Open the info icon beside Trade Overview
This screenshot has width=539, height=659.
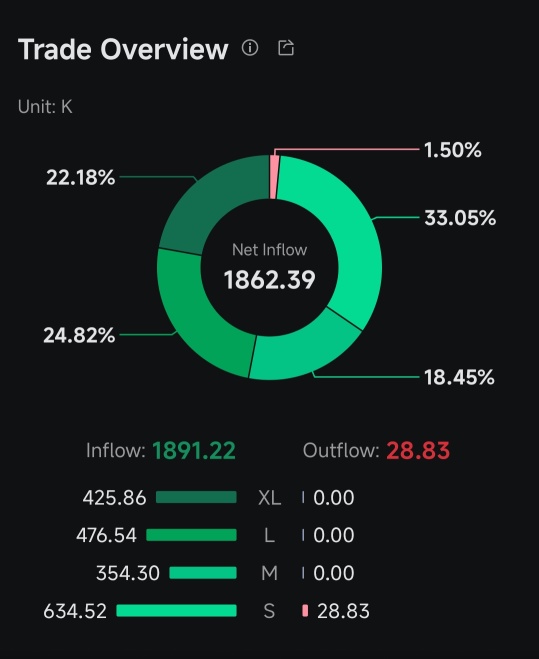pos(250,47)
